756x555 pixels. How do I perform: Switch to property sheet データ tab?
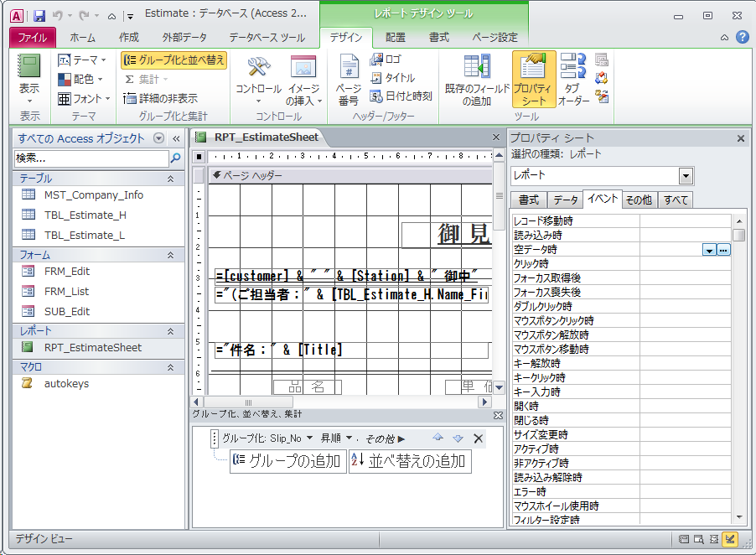pos(565,200)
